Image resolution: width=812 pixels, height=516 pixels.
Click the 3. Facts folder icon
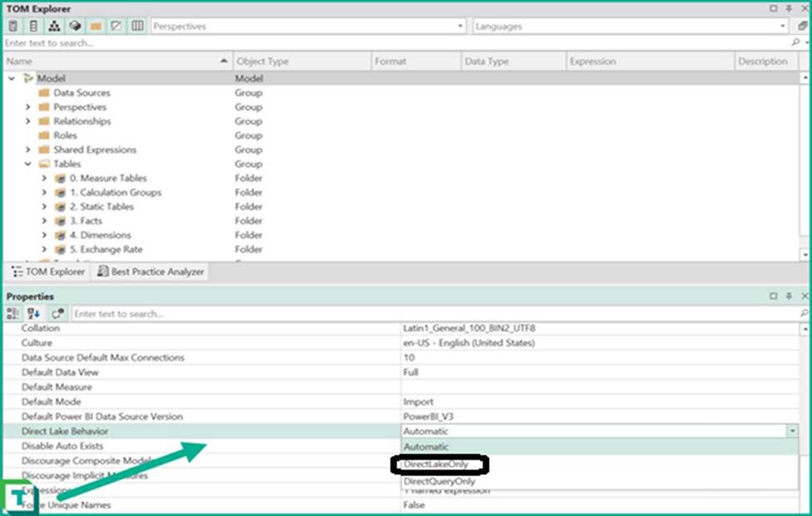point(61,221)
